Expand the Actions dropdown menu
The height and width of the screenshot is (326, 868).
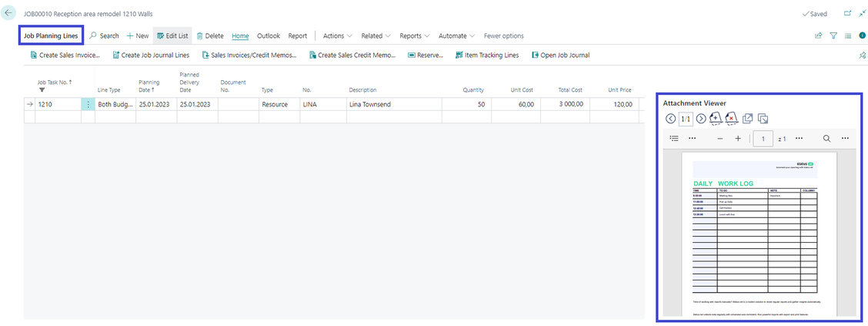point(337,35)
